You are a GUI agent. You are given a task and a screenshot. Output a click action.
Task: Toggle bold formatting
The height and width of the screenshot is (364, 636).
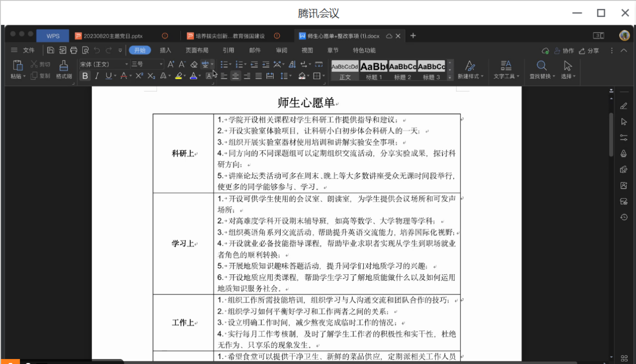point(85,75)
